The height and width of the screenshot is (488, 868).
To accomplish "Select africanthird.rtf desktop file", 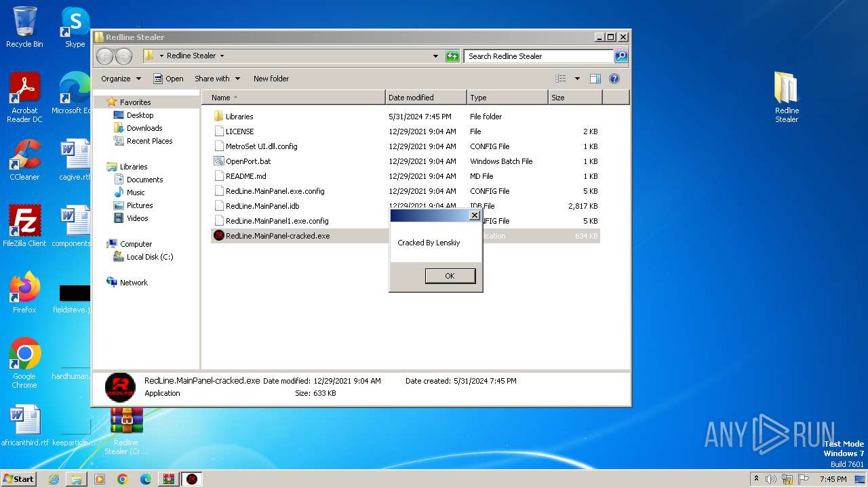I will (x=25, y=426).
